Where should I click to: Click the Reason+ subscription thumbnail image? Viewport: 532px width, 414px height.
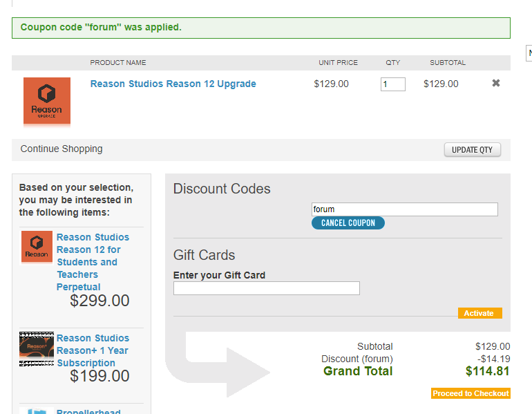(x=37, y=349)
